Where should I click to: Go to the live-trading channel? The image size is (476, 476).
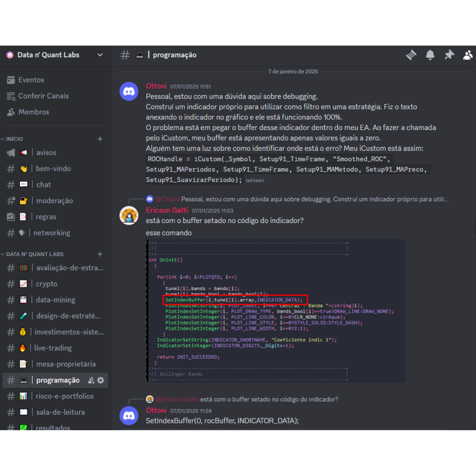coord(53,348)
